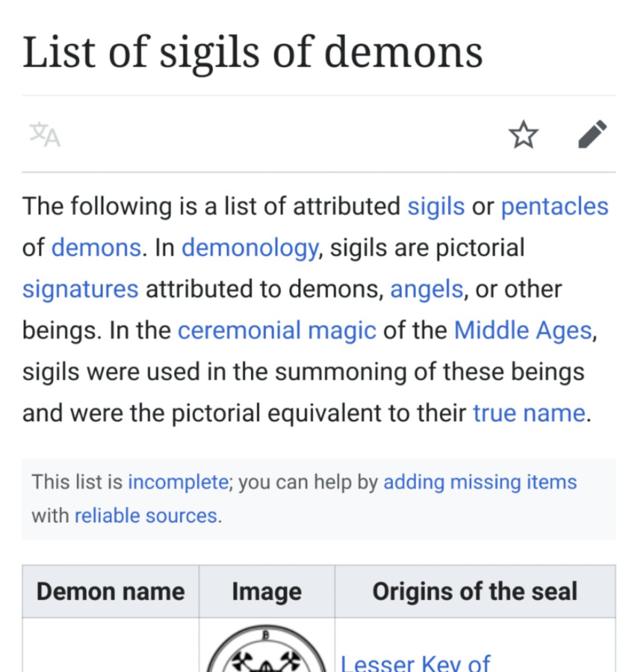637x672 pixels.
Task: Open the pentacles link
Action: (554, 206)
